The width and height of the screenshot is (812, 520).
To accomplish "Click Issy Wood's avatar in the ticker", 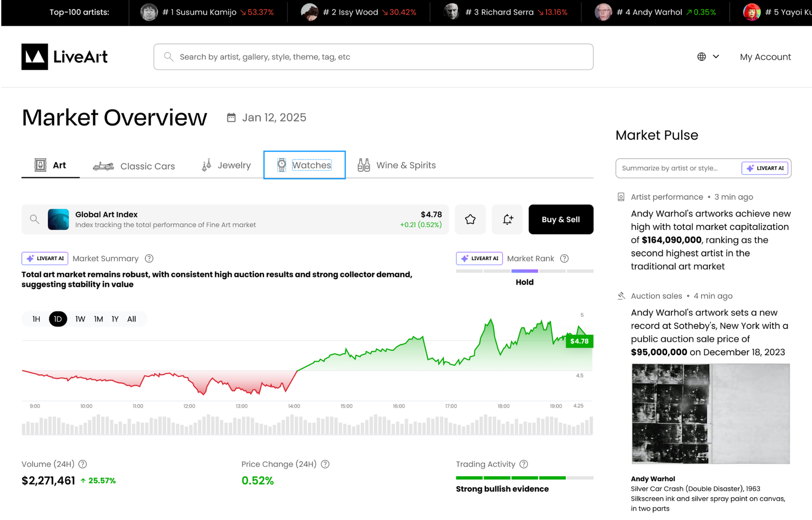I will point(309,12).
